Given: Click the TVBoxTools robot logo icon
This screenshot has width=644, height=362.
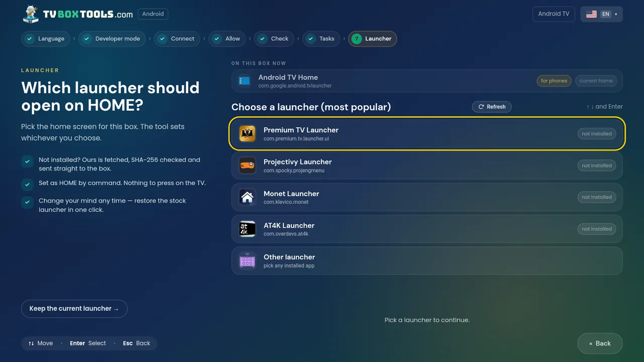Looking at the screenshot, I should coord(31,14).
